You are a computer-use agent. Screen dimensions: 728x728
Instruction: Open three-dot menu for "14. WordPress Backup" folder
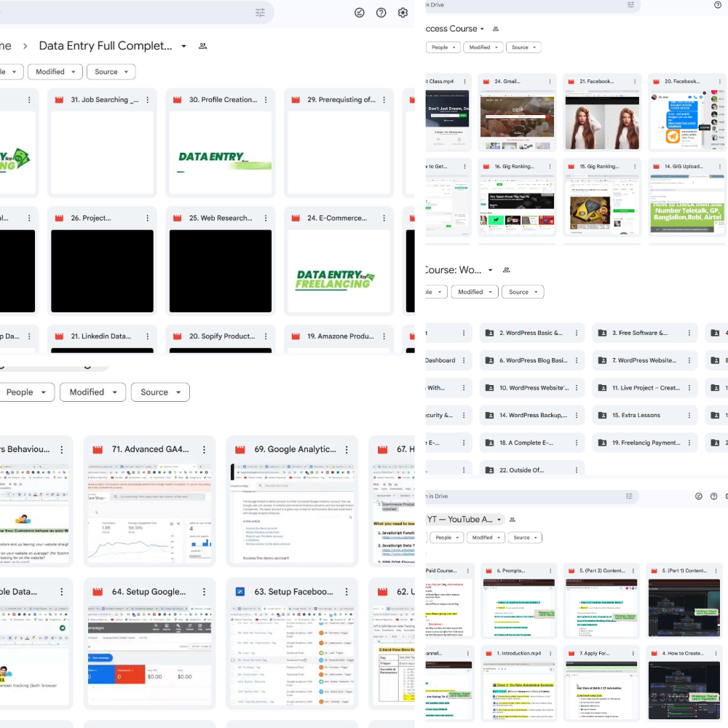577,415
